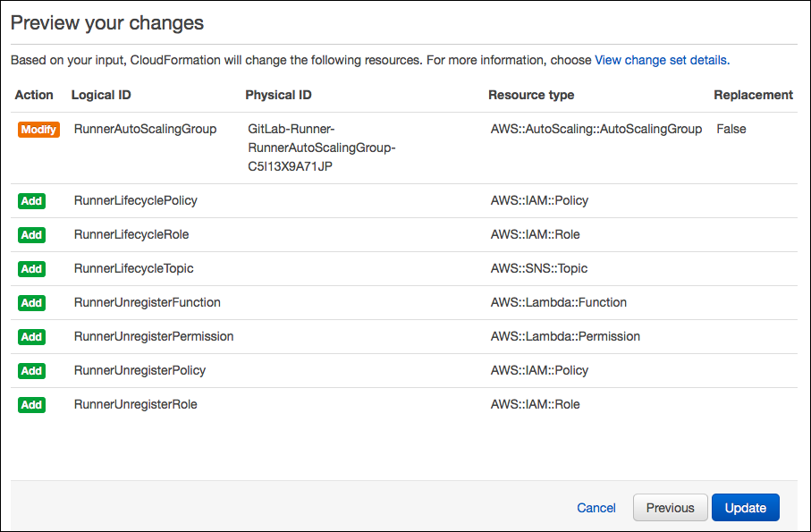
Task: Click the GitLab-Runner physical ID text
Action: point(321,147)
